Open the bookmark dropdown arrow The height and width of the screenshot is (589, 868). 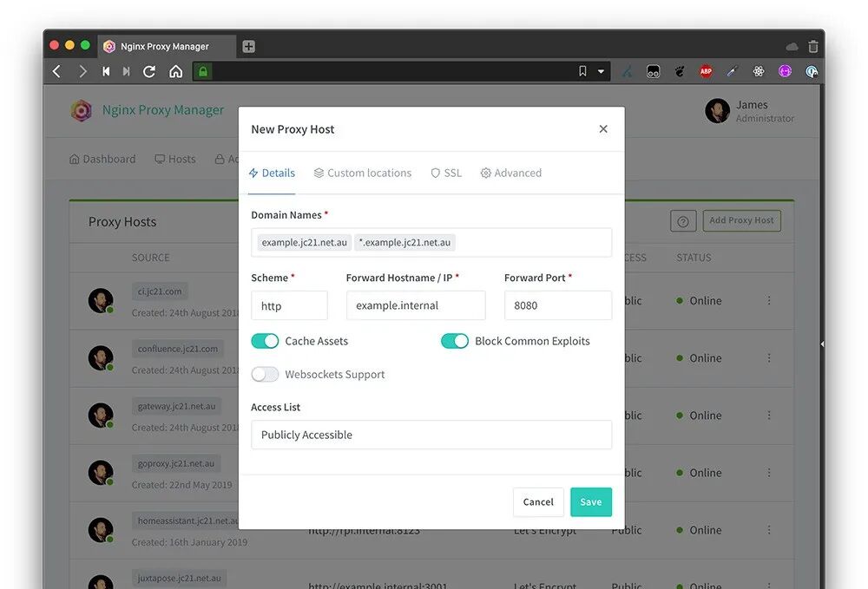[x=601, y=71]
